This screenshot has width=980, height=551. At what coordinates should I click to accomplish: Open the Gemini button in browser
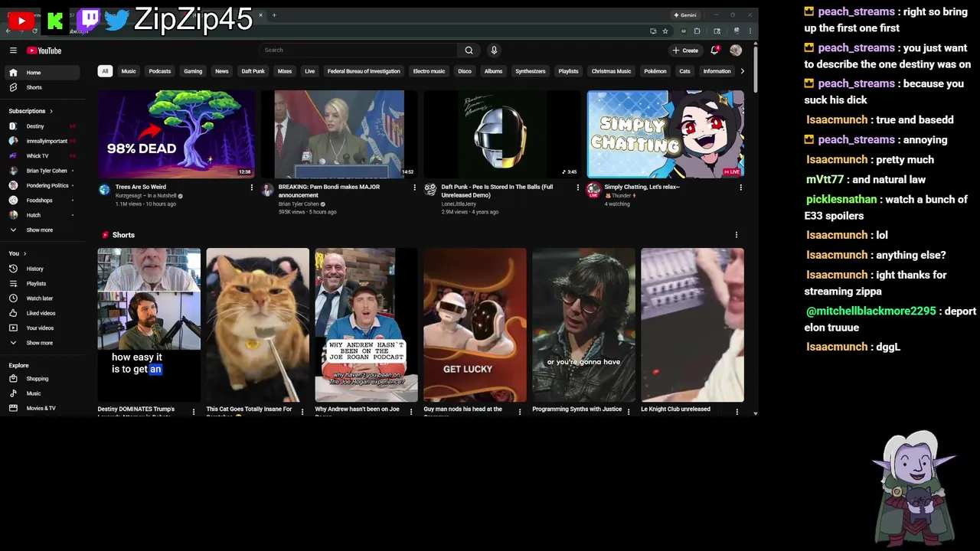pyautogui.click(x=684, y=15)
